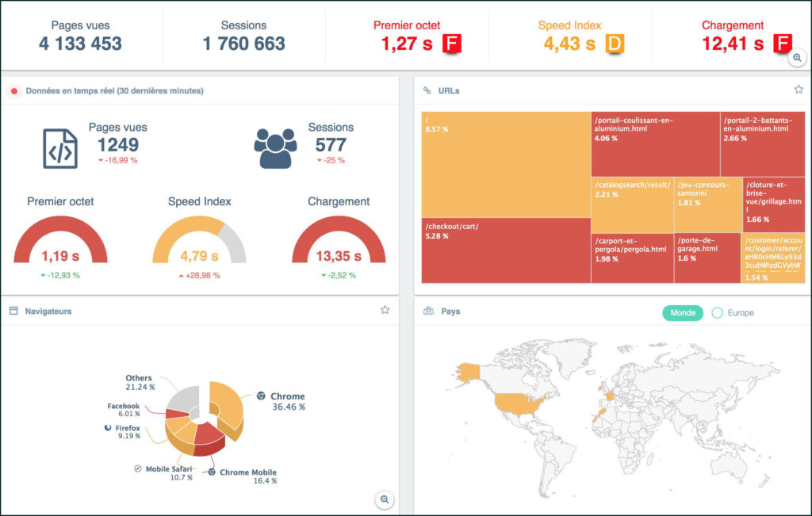Select the /portail-coulissant-en-aluminium.html tile

click(655, 143)
